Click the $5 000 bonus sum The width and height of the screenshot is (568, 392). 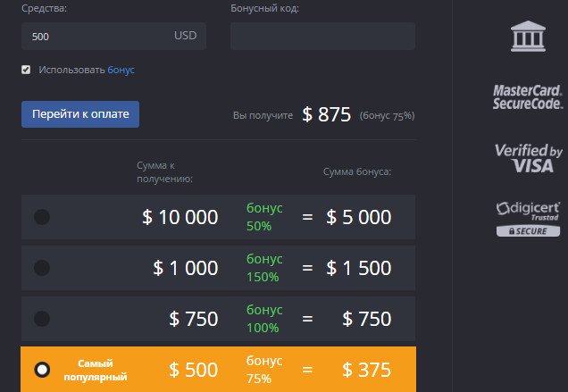(358, 217)
